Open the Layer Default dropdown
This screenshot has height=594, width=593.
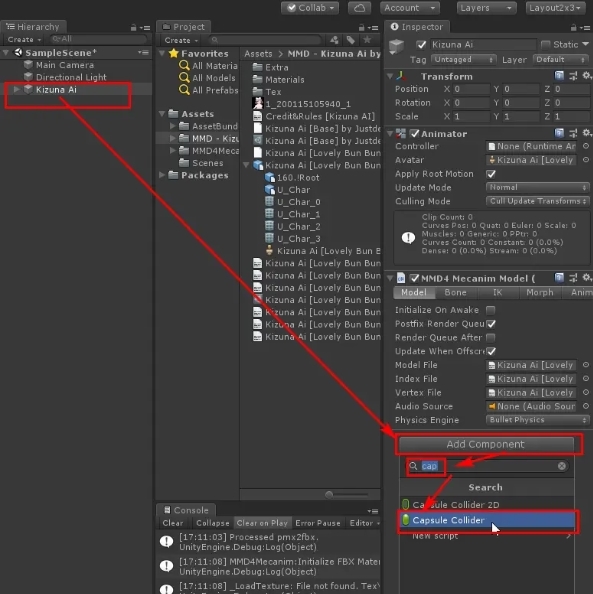(560, 59)
